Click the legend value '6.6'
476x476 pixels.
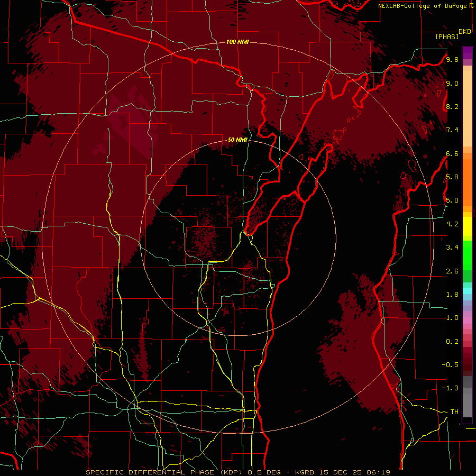click(x=452, y=153)
